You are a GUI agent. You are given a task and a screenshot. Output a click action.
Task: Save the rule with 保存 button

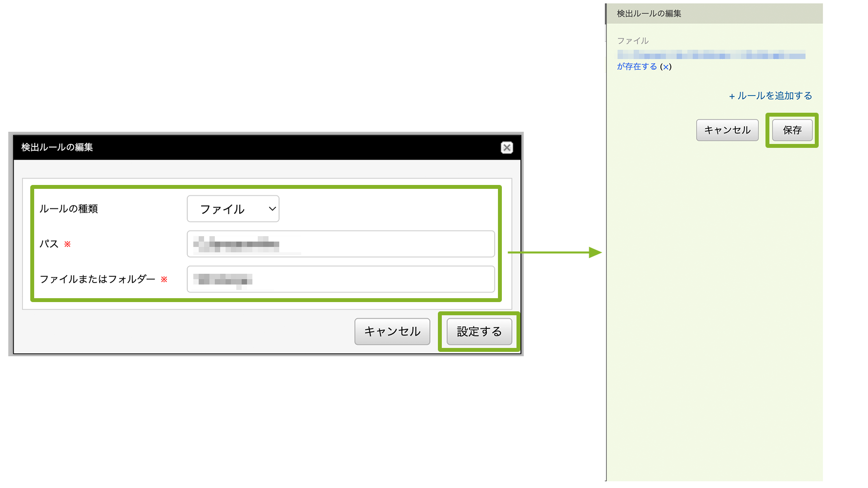[x=792, y=130]
